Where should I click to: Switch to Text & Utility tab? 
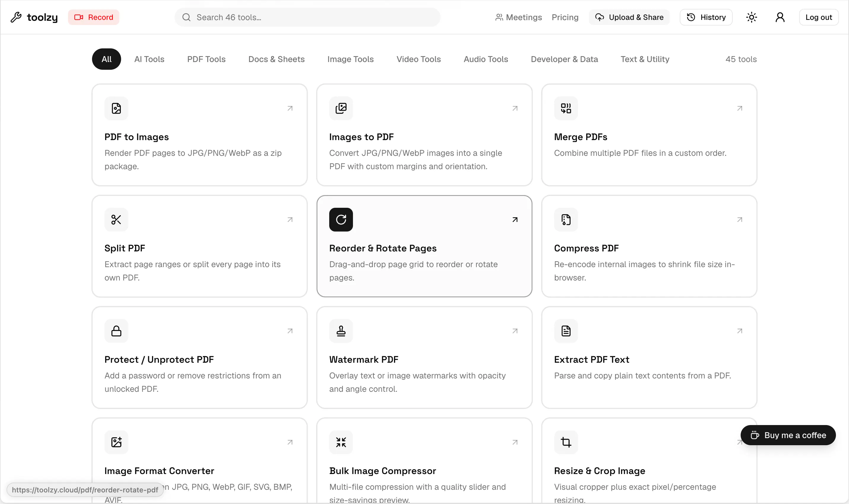click(x=645, y=59)
